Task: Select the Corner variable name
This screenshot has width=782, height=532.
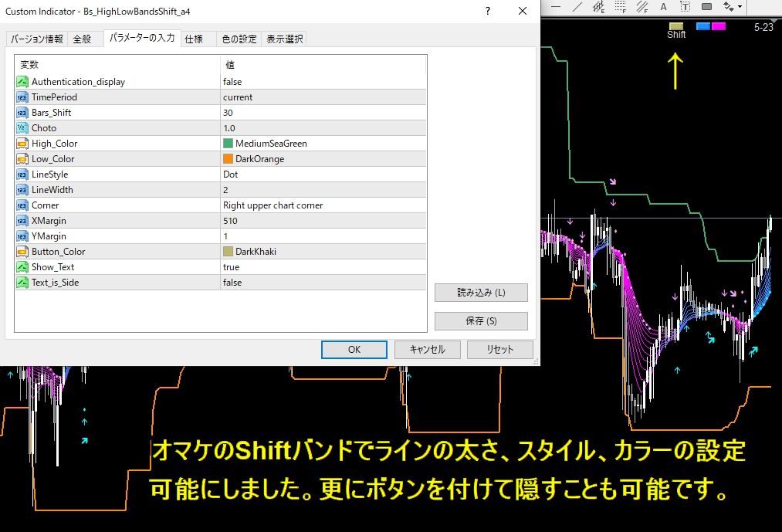Action: [x=45, y=205]
